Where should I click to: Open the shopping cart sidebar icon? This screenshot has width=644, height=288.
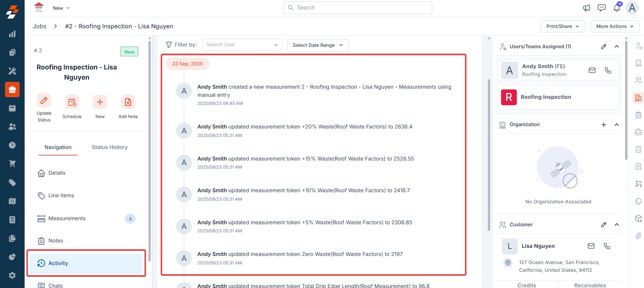(x=12, y=164)
